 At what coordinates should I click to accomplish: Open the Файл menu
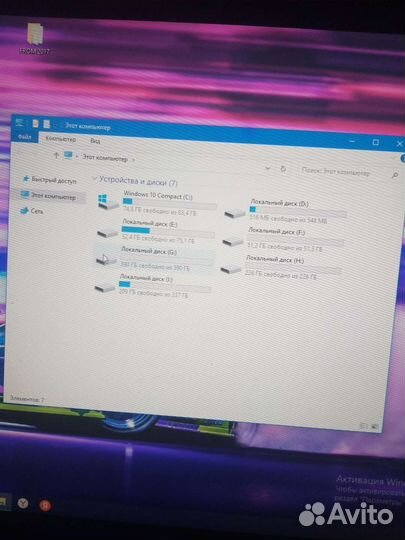click(x=25, y=137)
